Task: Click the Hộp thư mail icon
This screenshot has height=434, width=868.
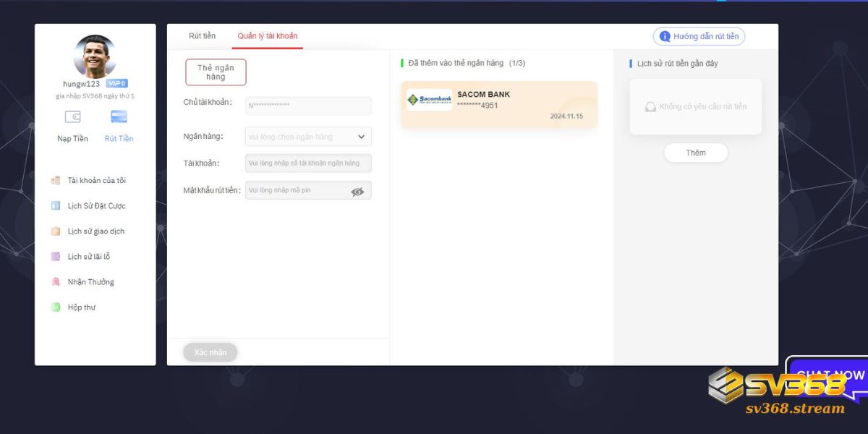Action: coord(56,307)
